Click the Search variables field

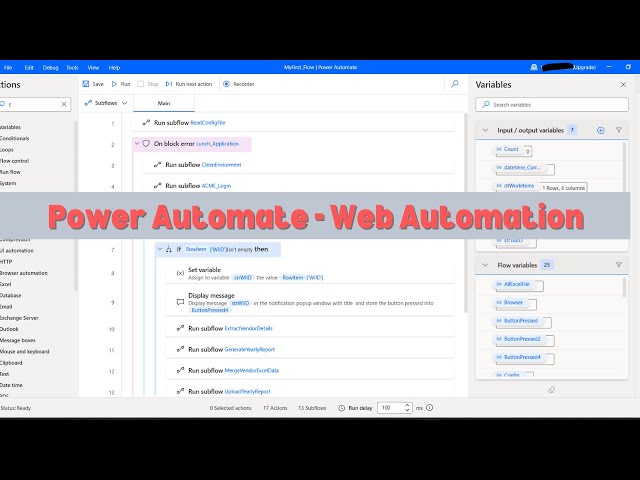(x=552, y=104)
